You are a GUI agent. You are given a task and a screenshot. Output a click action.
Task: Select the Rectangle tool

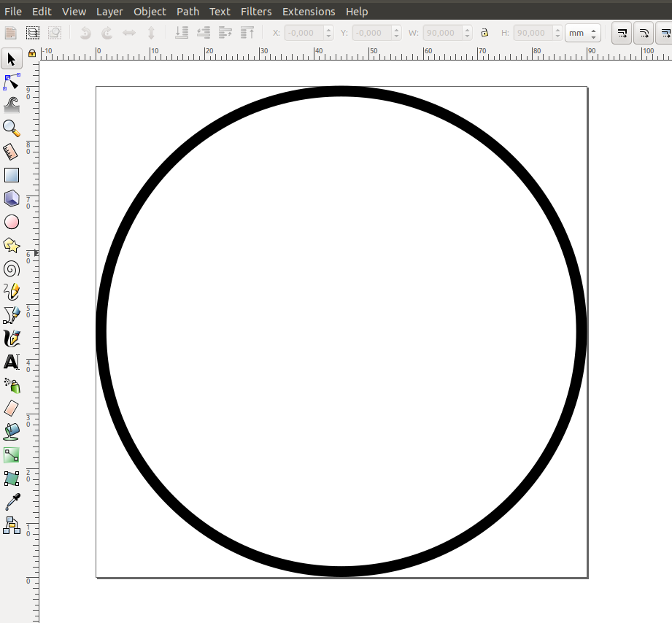[12, 175]
